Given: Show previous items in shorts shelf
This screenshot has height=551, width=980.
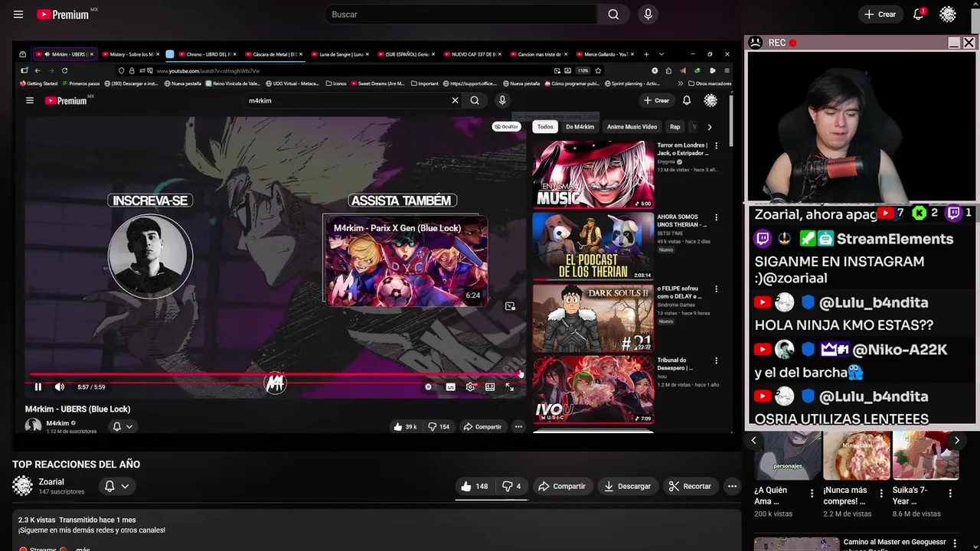Looking at the screenshot, I should 753,440.
